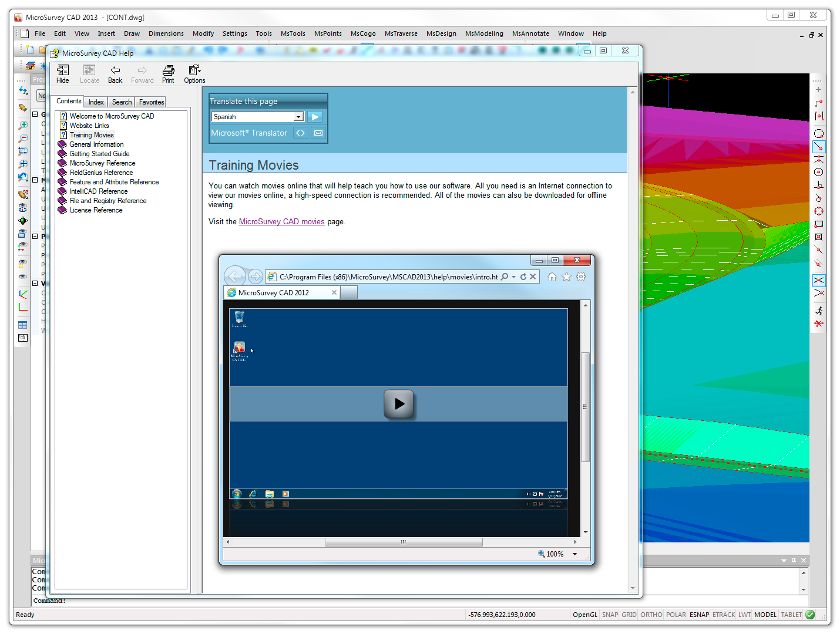Expand the Getting Started Guide topic
The height and width of the screenshot is (634, 840).
click(x=99, y=154)
